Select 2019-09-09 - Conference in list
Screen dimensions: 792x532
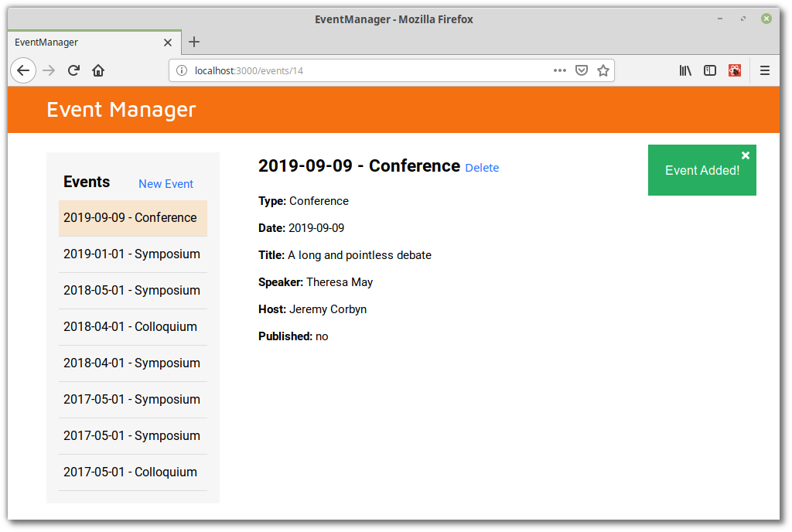pos(133,218)
